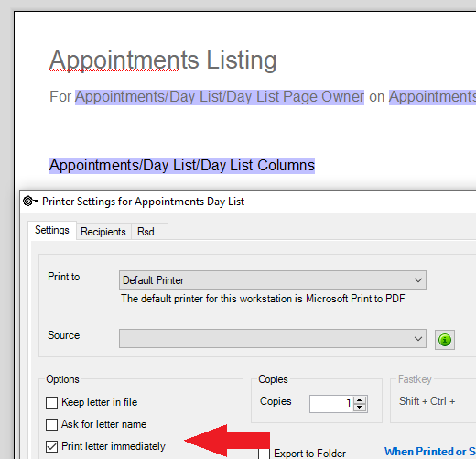Uncheck Print letter immediately
The height and width of the screenshot is (459, 476).
pos(51,446)
